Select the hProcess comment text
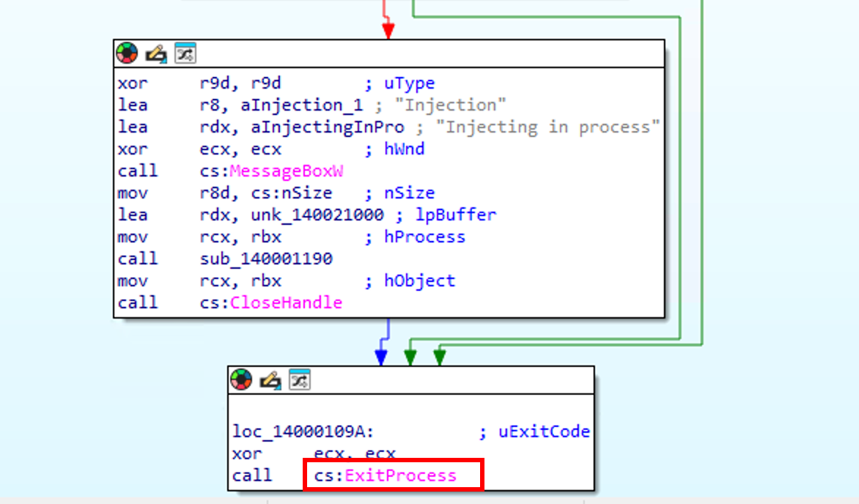Viewport: 859px width, 504px height. pyautogui.click(x=424, y=237)
